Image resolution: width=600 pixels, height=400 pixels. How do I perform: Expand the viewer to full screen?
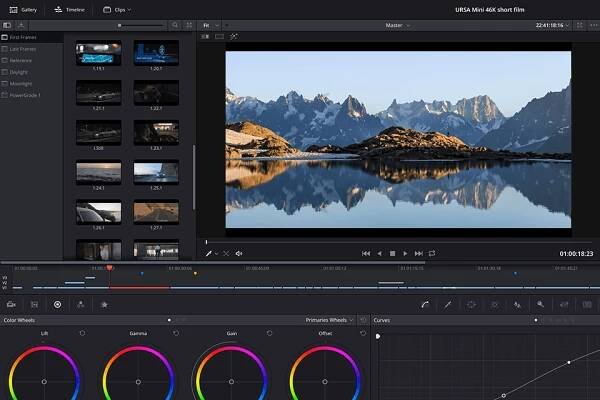click(580, 25)
